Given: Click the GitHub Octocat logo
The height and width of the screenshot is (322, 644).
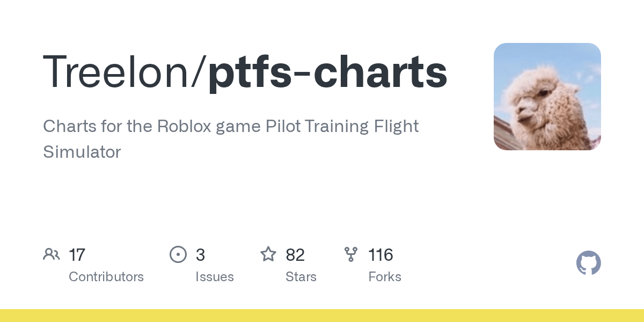Looking at the screenshot, I should (588, 263).
